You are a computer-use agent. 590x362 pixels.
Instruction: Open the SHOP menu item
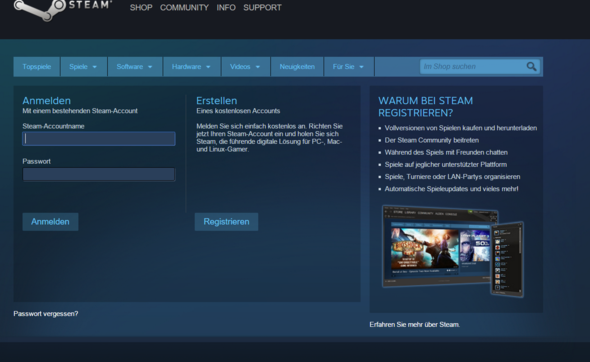[x=141, y=8]
